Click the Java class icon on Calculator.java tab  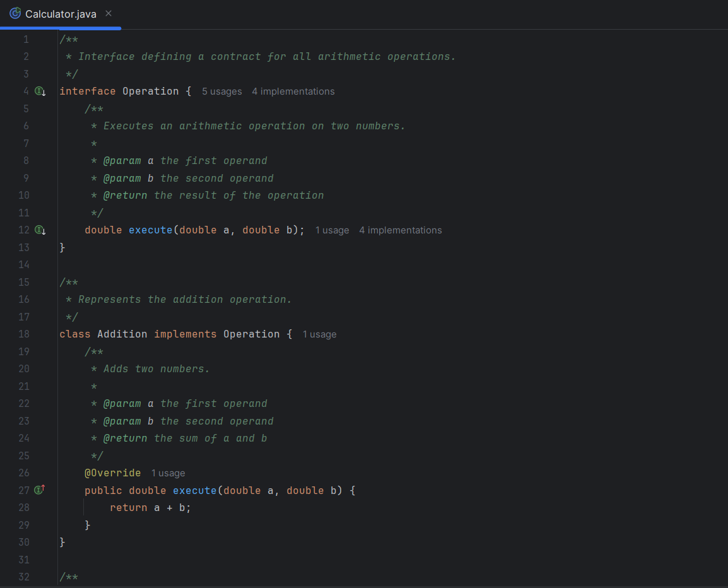point(15,13)
